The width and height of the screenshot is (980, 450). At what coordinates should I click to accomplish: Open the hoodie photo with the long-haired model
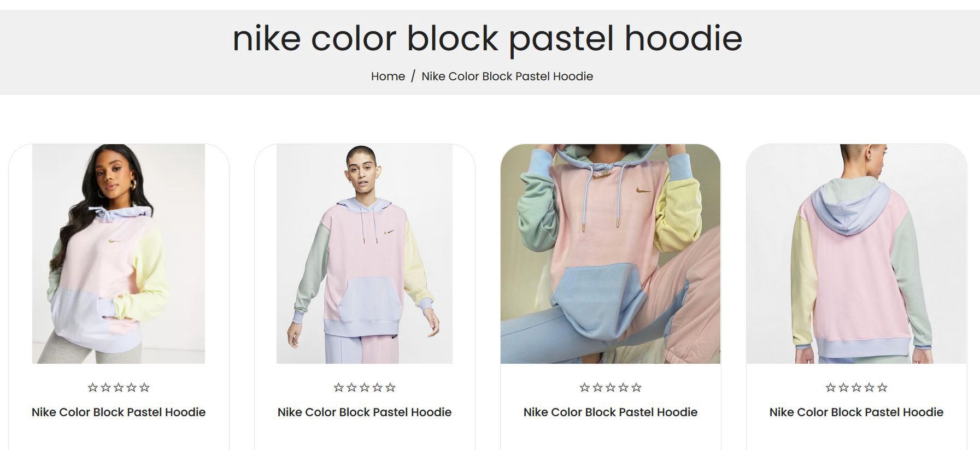pyautogui.click(x=119, y=254)
